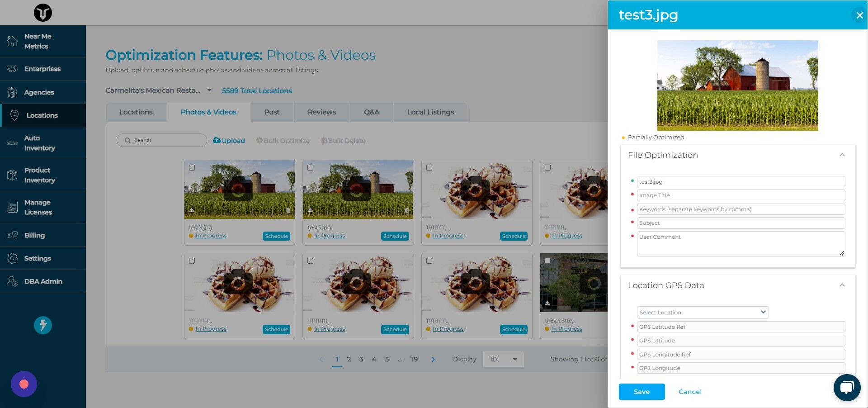This screenshot has width=868, height=408.
Task: Switch to the Locations tab
Action: [136, 112]
